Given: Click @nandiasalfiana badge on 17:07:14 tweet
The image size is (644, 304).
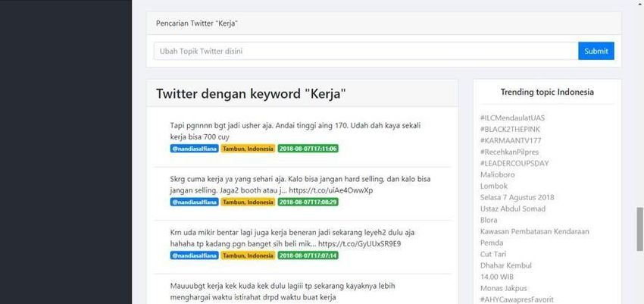Looking at the screenshot, I should (194, 255).
